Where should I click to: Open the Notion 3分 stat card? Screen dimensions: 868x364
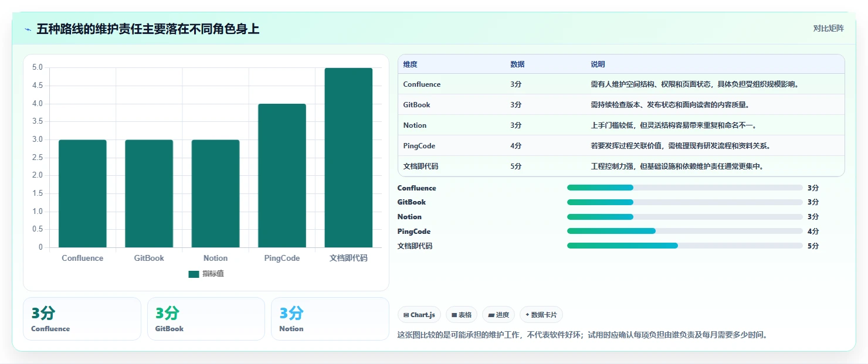coord(330,319)
